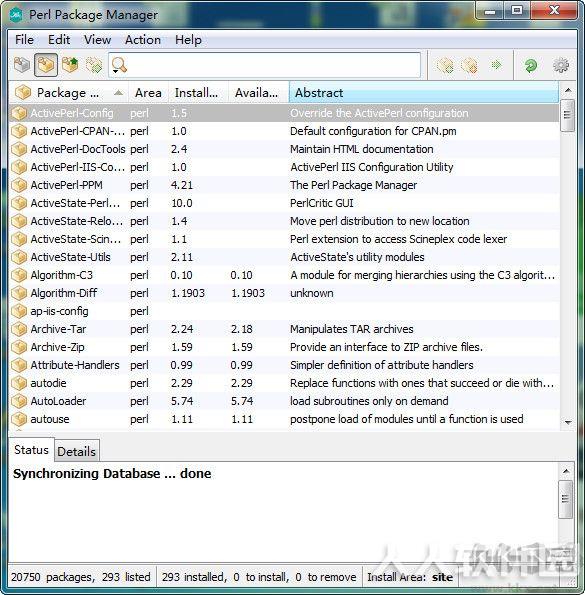Click package list scrollbar down arrow

(568, 422)
